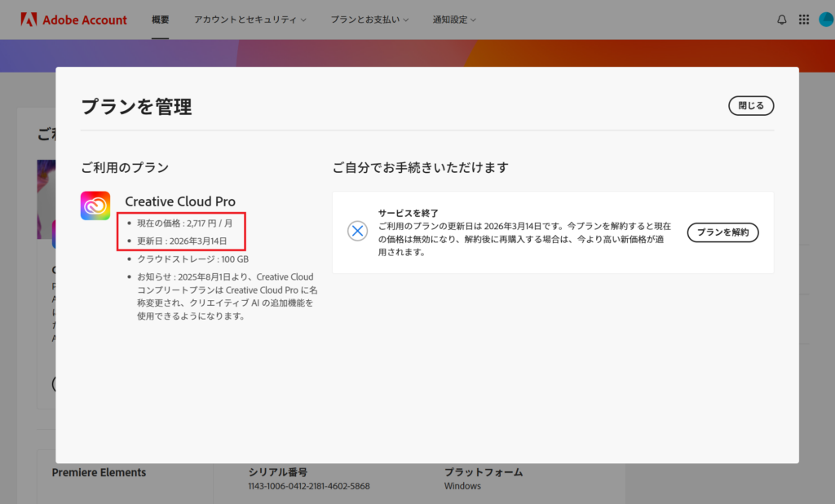The height and width of the screenshot is (504, 835).
Task: Switch to the 概要 tab
Action: (161, 20)
